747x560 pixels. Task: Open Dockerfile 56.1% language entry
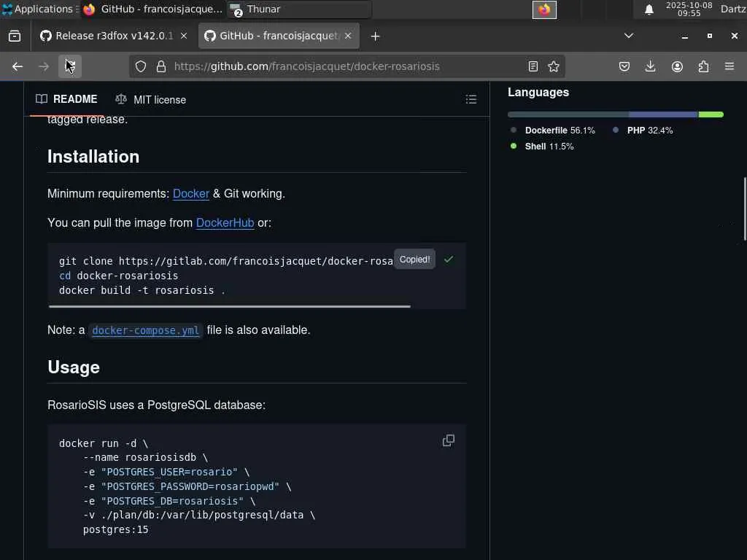click(553, 131)
